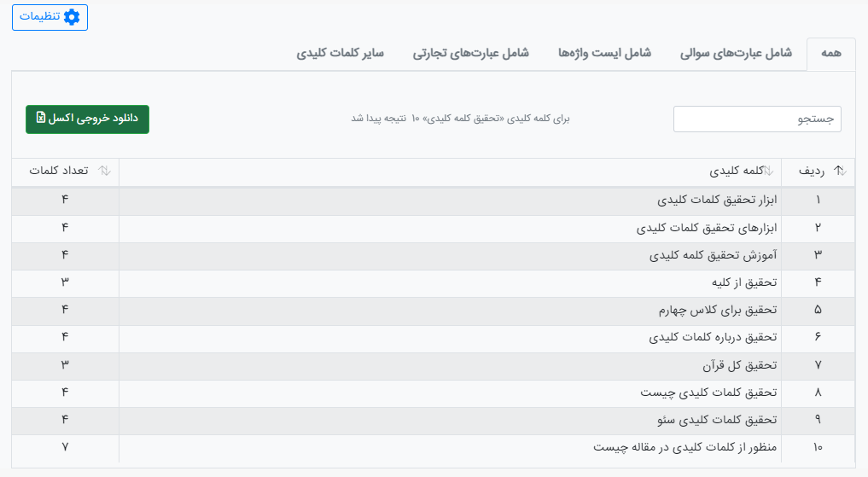Switch to شامل عبارت‌های تجارتی tab

click(x=470, y=54)
